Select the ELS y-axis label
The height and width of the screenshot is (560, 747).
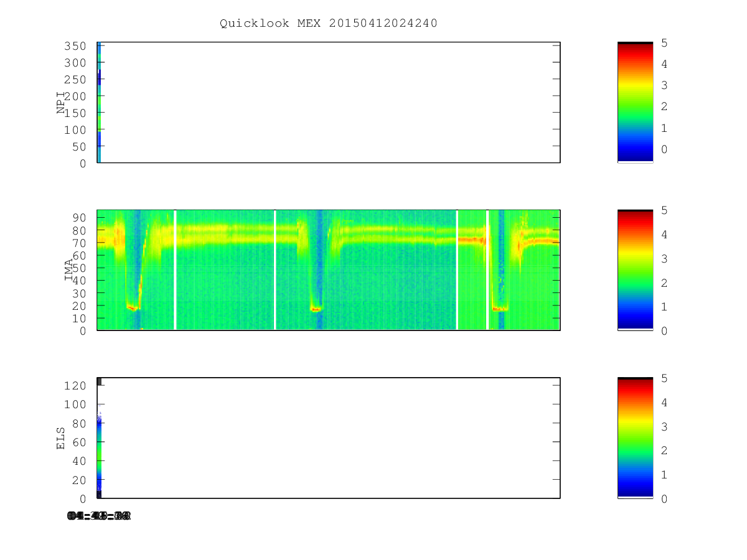click(x=61, y=438)
